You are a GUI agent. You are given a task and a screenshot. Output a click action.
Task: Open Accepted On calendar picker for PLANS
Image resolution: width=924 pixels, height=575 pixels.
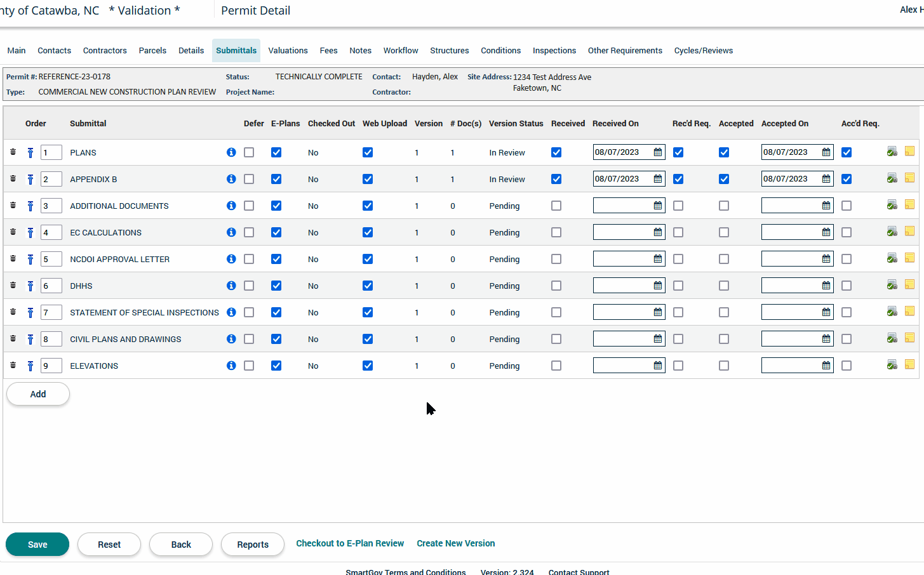[x=826, y=152]
